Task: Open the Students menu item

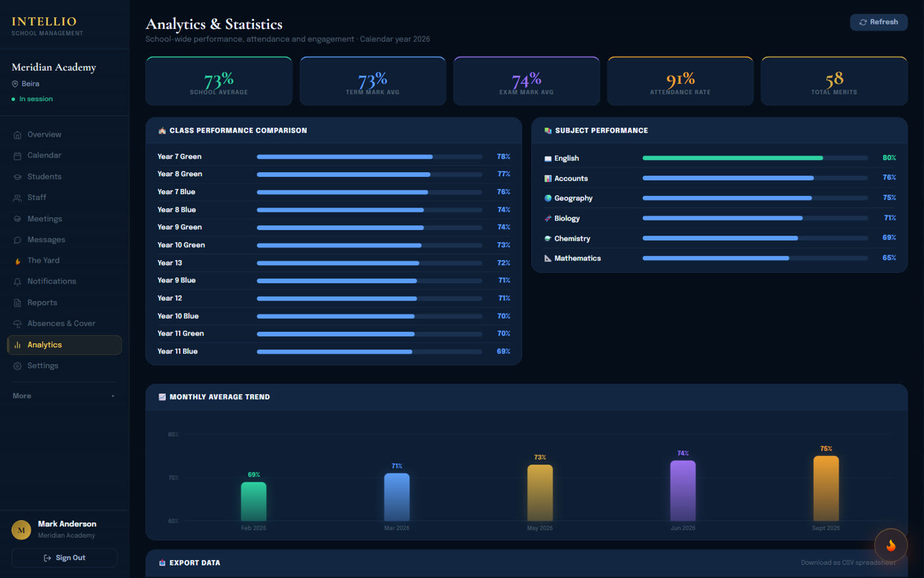Action: (x=64, y=177)
